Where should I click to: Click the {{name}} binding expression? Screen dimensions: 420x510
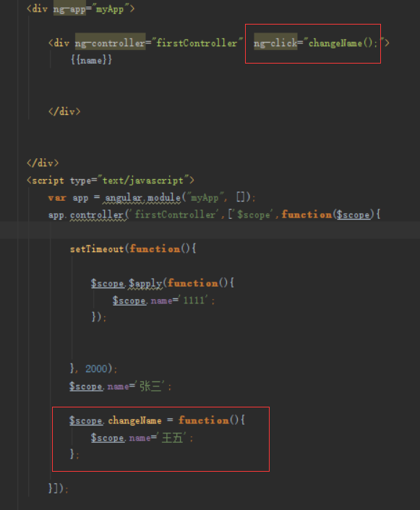[92, 60]
